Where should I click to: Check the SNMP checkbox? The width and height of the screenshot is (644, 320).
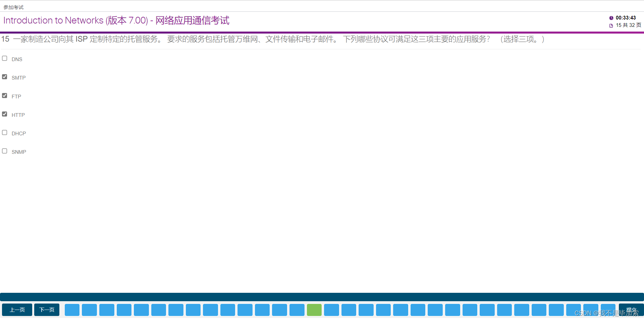[x=5, y=151]
